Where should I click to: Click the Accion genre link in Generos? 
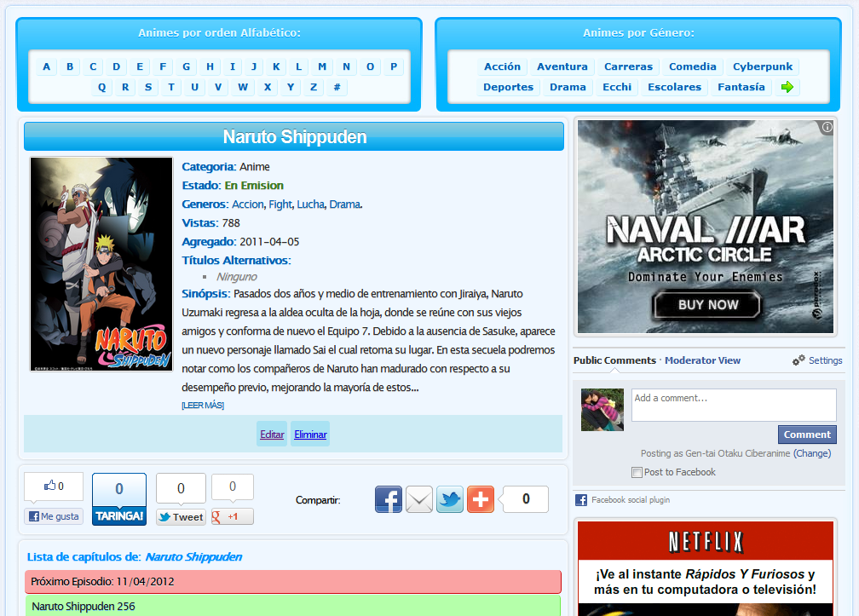[248, 204]
